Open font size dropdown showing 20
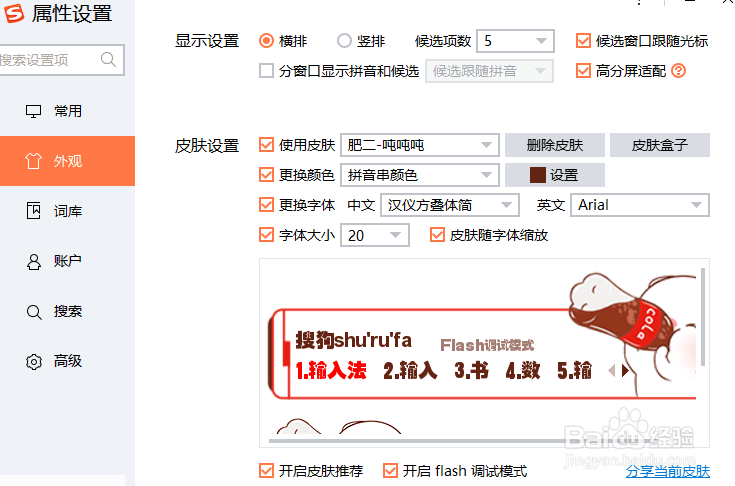The height and width of the screenshot is (486, 735). pyautogui.click(x=375, y=235)
